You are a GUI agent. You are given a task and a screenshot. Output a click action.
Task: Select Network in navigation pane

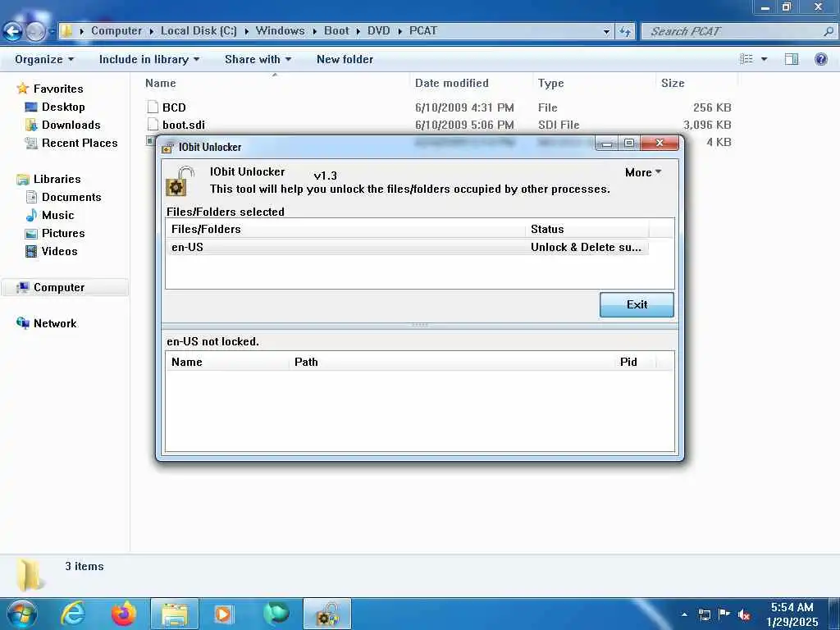point(55,323)
